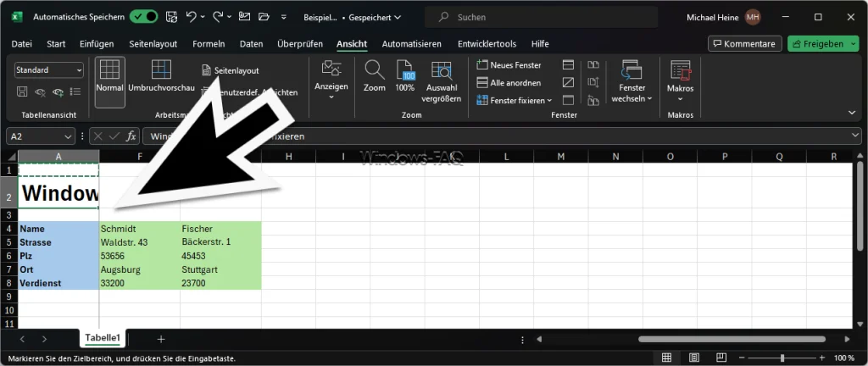Click the Seitenlayout view button in ribbon

click(231, 71)
